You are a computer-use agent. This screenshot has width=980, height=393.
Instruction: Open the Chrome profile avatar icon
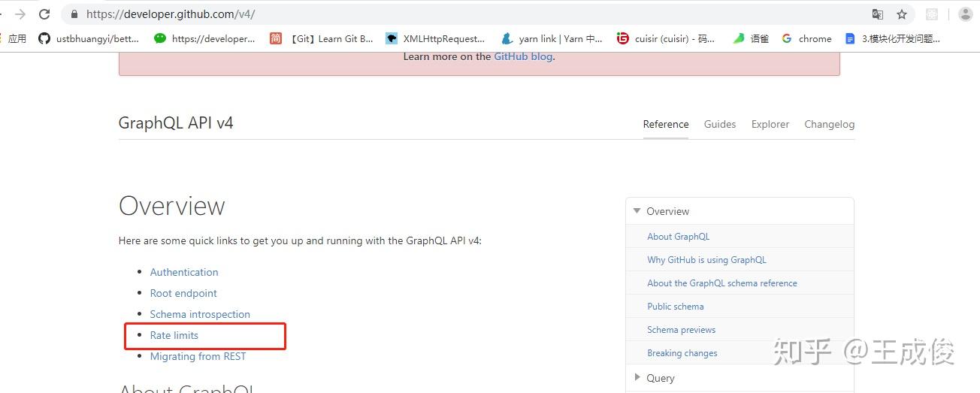coord(966,14)
